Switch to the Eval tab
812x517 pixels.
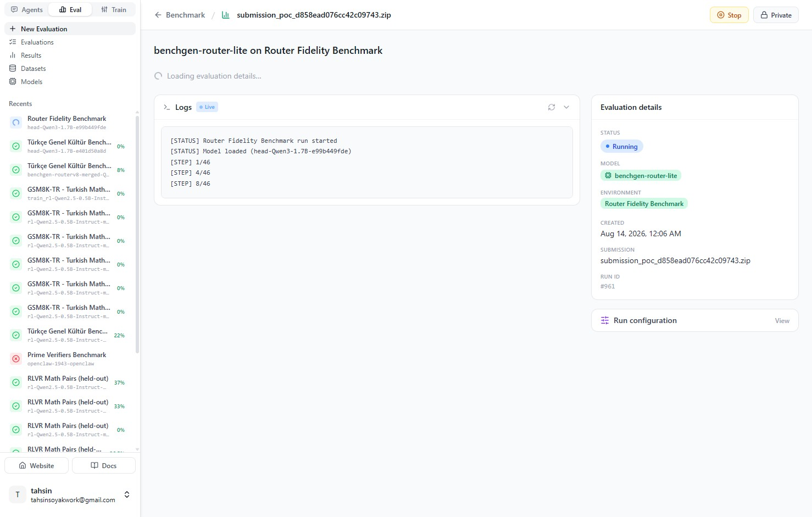[x=70, y=10]
